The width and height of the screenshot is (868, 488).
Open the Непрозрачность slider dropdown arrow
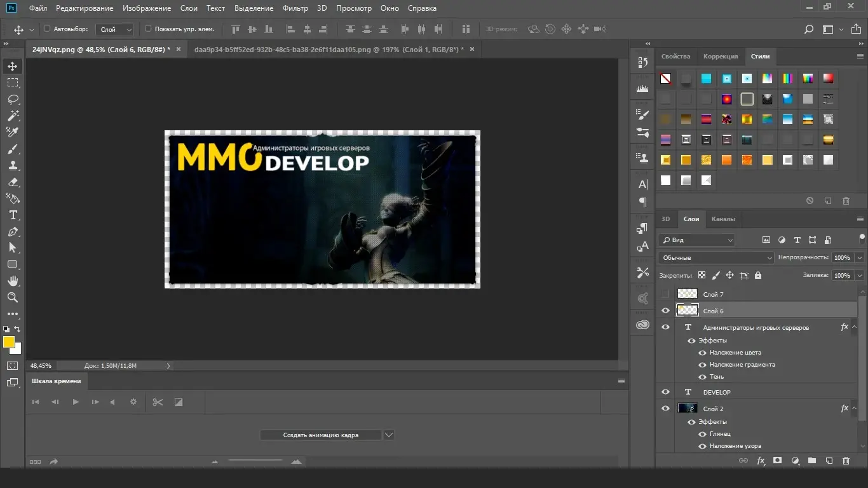tap(860, 257)
